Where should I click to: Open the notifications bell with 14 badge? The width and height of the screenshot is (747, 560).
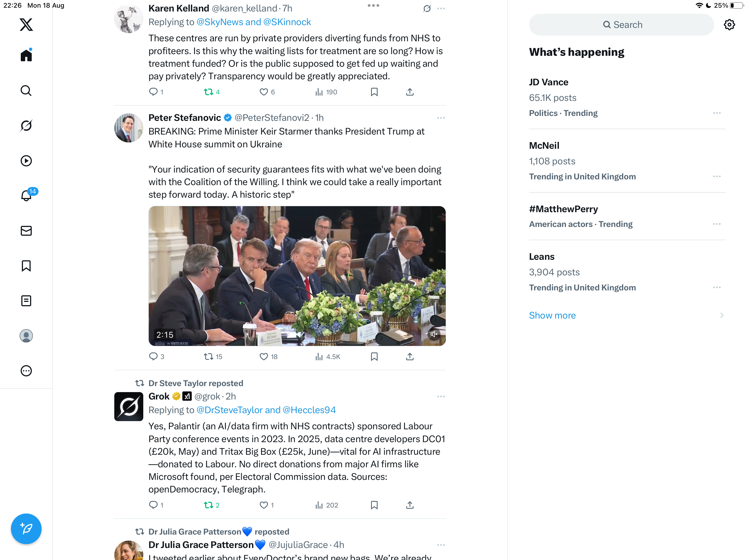(x=26, y=196)
